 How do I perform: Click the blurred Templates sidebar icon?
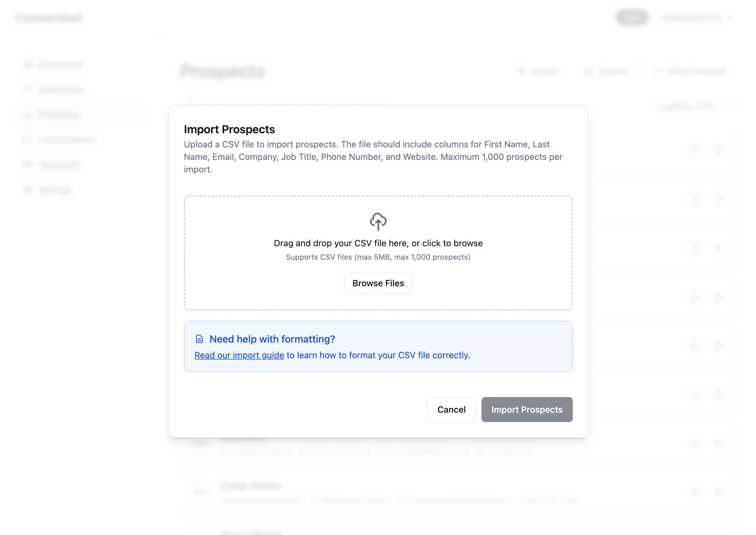(28, 164)
